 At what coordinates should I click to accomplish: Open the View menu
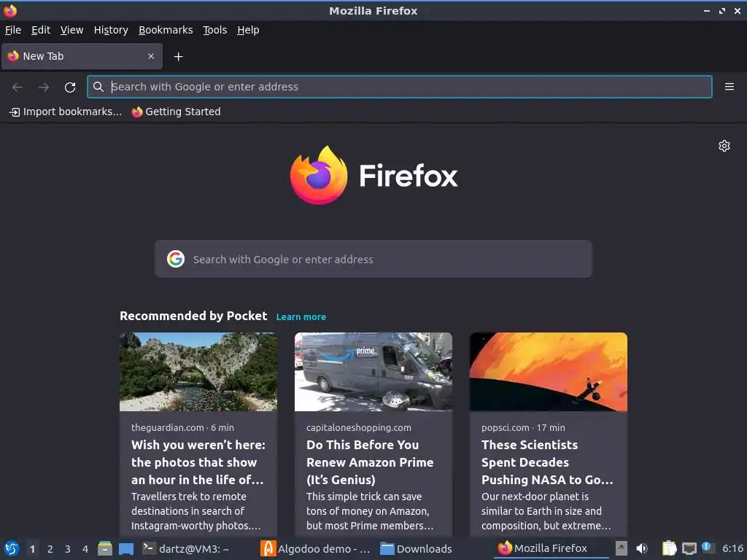[72, 30]
